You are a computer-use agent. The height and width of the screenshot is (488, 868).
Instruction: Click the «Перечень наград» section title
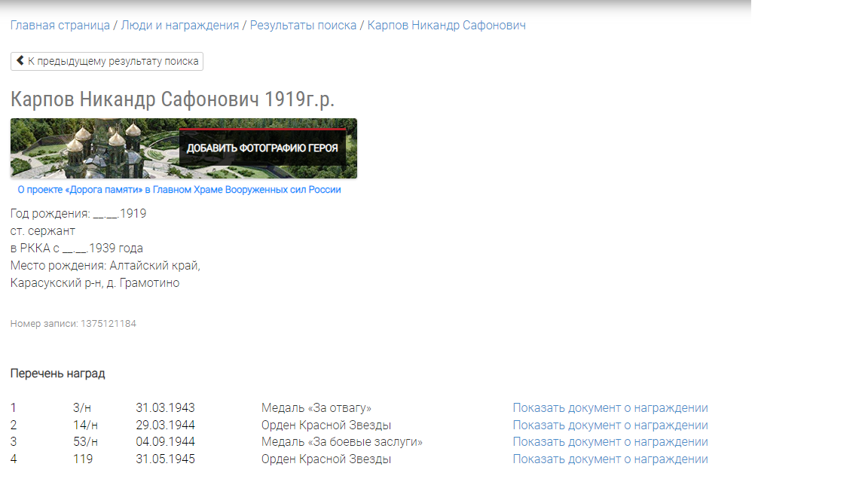(x=58, y=374)
